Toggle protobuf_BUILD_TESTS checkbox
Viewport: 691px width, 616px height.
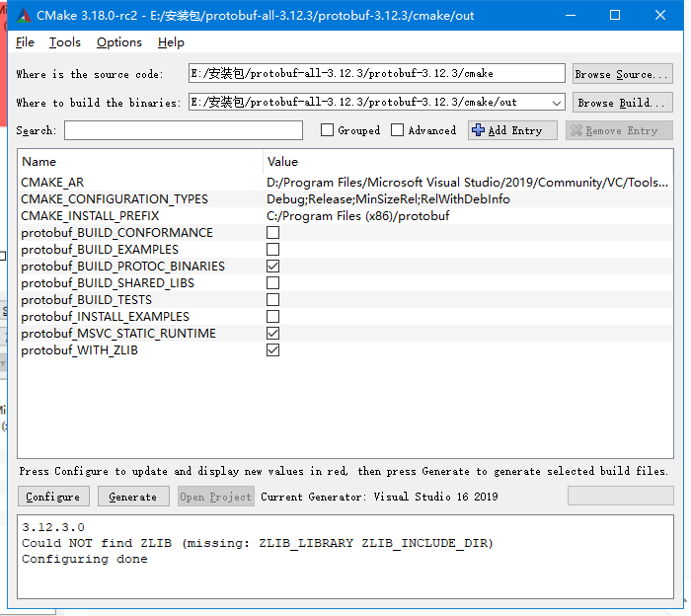click(272, 300)
